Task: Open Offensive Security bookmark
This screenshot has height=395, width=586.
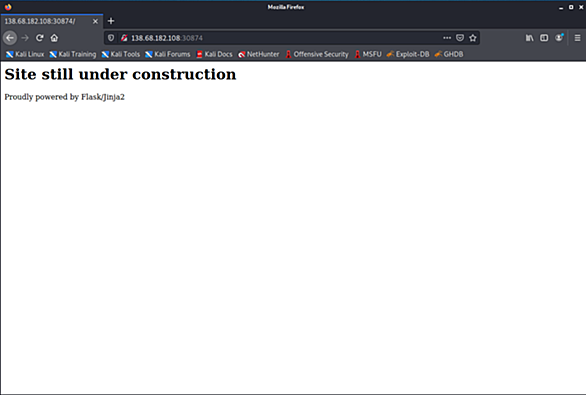Action: (x=317, y=54)
